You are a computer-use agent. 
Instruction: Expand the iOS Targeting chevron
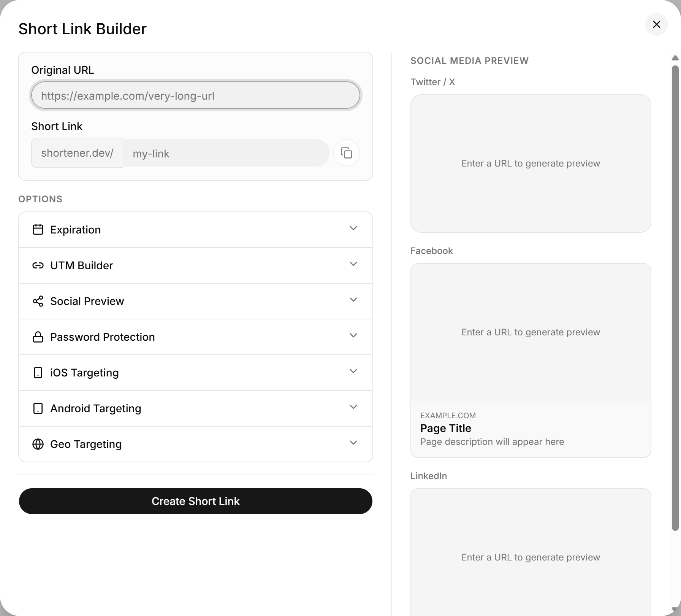(353, 371)
